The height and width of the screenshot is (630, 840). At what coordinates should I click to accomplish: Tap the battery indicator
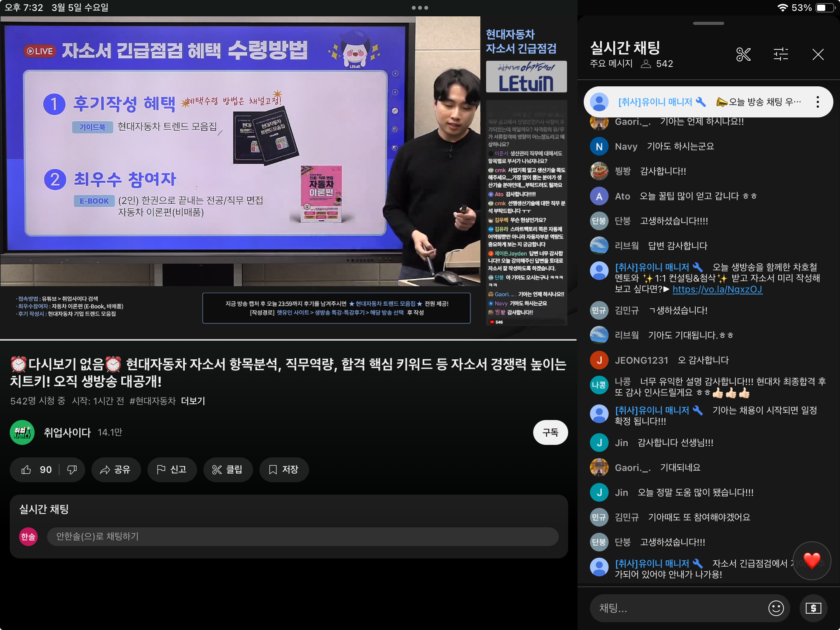825,8
